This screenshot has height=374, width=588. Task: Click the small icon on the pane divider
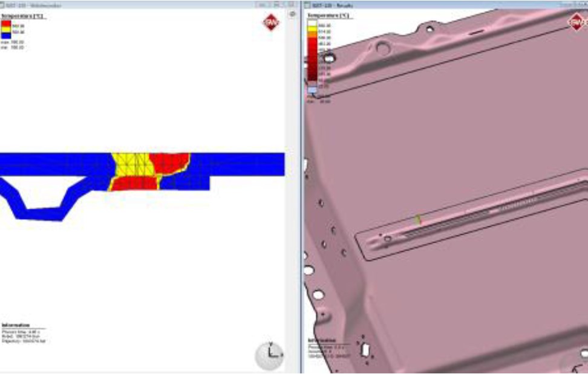293,13
